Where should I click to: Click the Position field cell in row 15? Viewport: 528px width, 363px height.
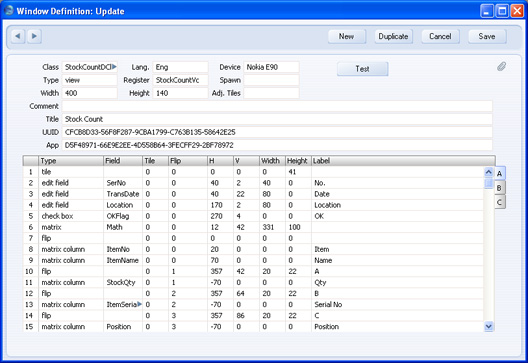[123, 327]
